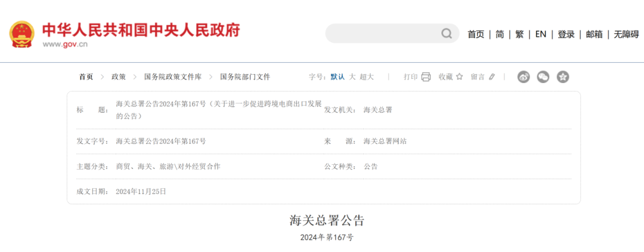Click the heading 海关总署公告
The width and height of the screenshot is (644, 252).
(327, 221)
